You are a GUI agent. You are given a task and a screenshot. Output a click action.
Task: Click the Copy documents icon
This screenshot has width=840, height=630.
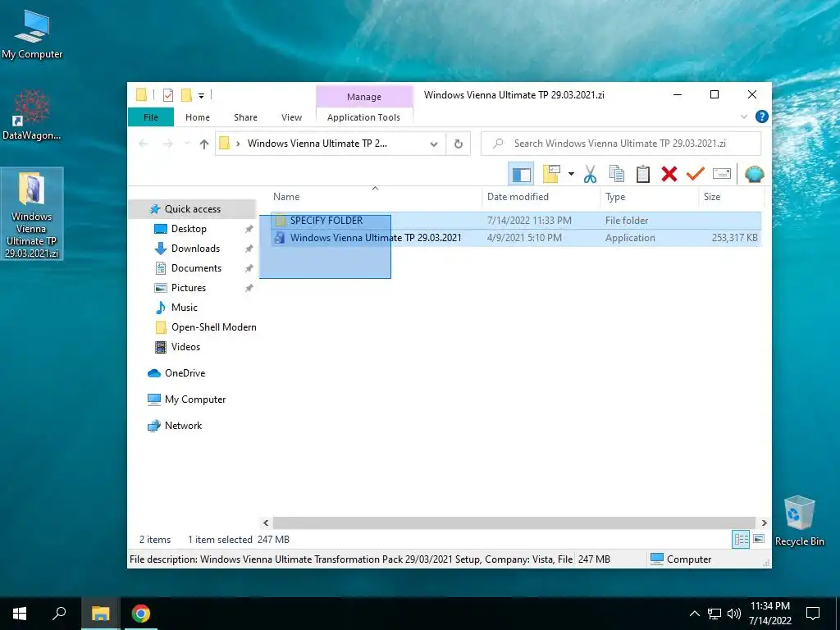(617, 174)
